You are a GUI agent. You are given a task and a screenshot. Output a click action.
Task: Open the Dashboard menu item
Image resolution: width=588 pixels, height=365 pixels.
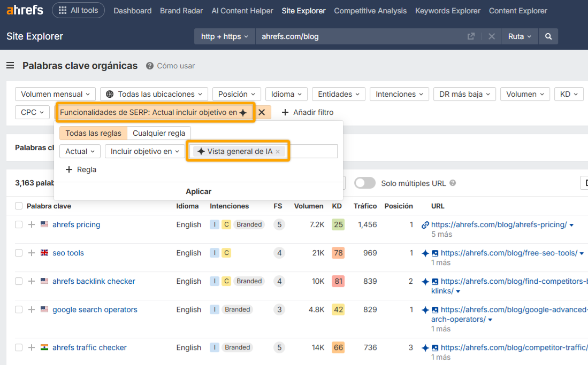[132, 11]
